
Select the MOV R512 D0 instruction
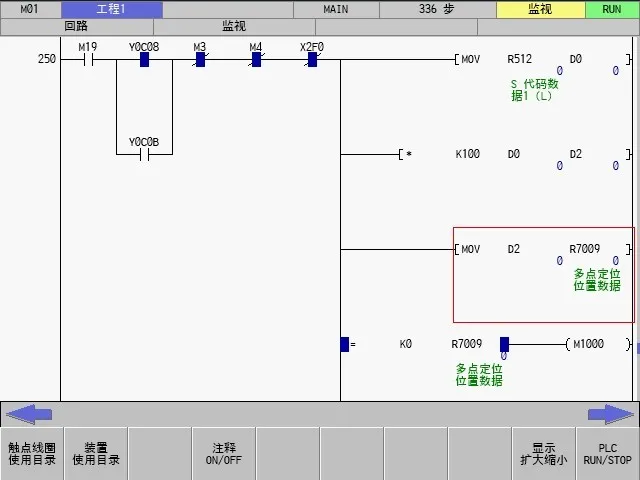[x=543, y=60]
